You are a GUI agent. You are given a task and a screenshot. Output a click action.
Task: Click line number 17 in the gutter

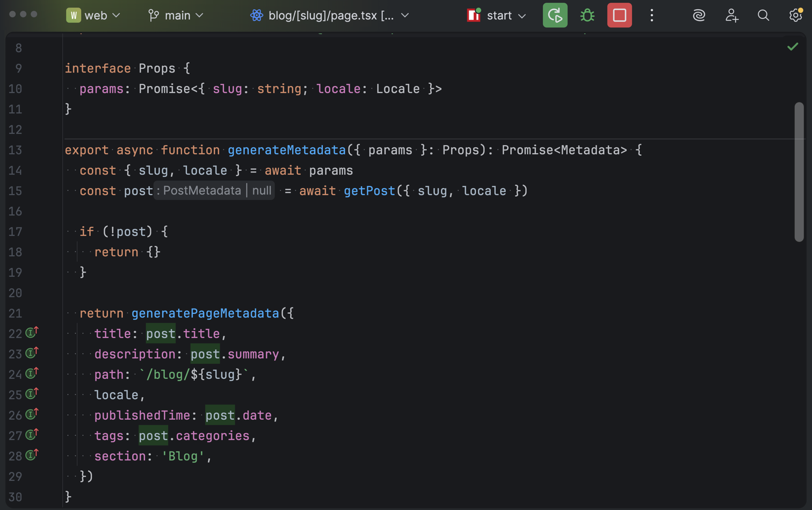(x=15, y=232)
